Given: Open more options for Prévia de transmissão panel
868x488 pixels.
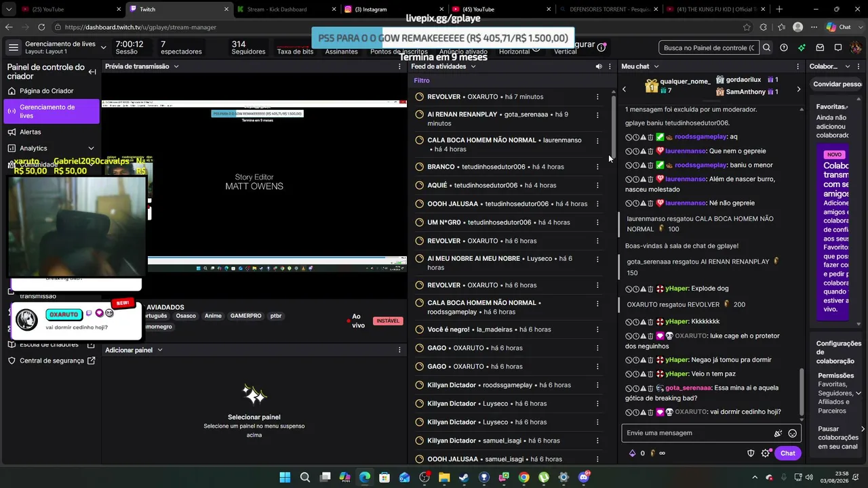Looking at the screenshot, I should (400, 66).
